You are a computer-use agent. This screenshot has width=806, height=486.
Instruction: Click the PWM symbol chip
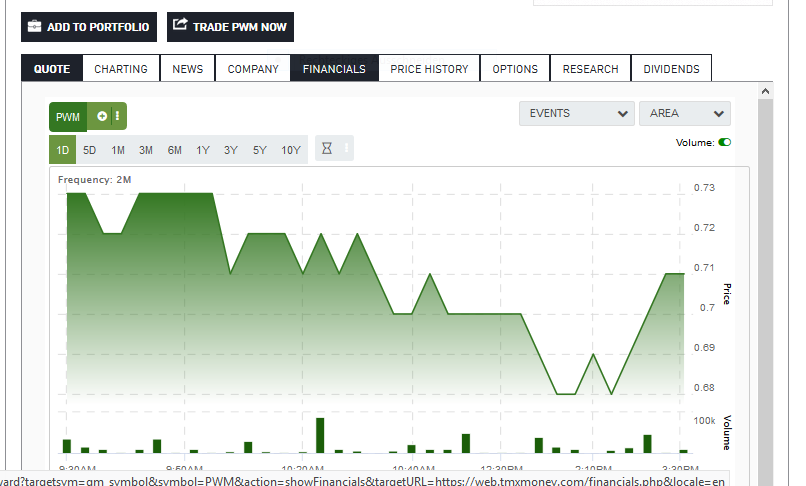click(x=67, y=117)
